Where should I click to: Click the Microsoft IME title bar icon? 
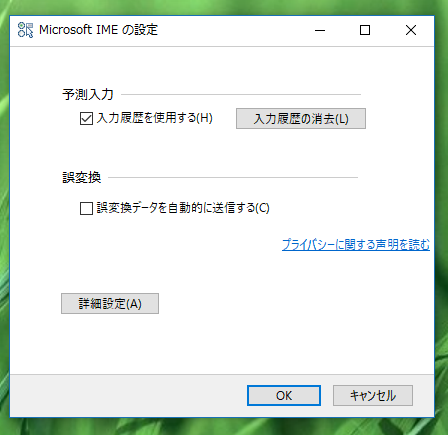pyautogui.click(x=25, y=30)
